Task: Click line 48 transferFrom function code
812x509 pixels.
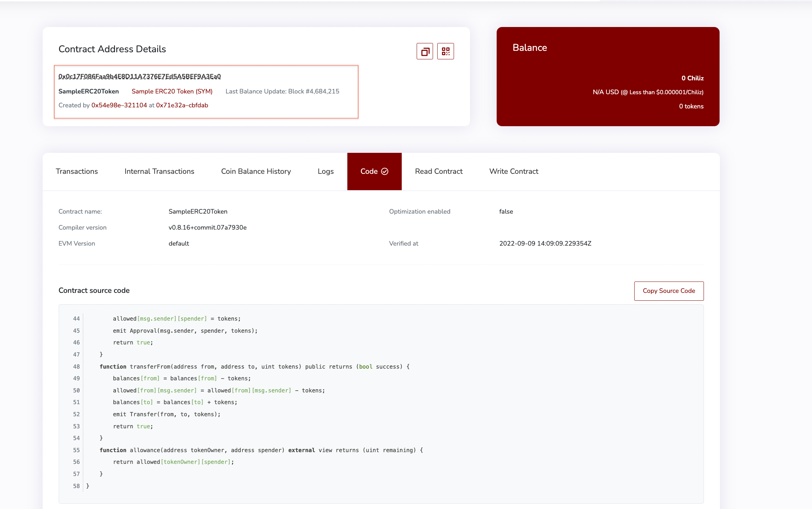Action: pyautogui.click(x=255, y=366)
